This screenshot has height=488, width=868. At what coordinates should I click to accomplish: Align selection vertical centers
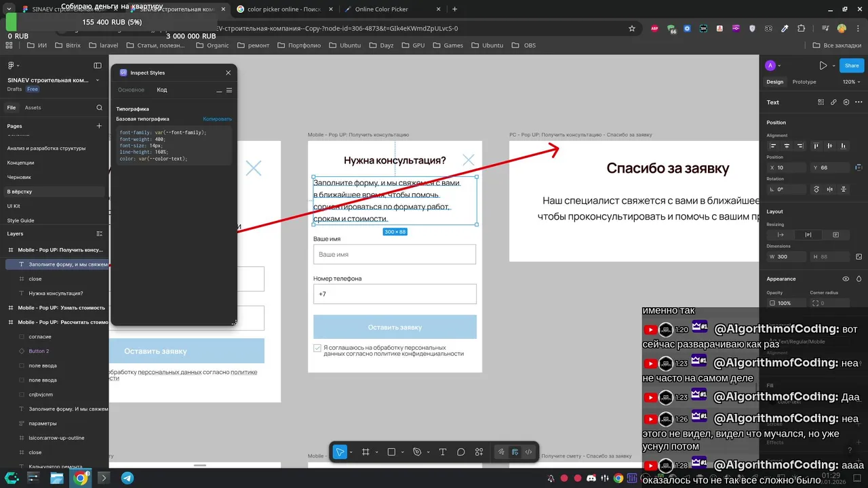point(829,146)
